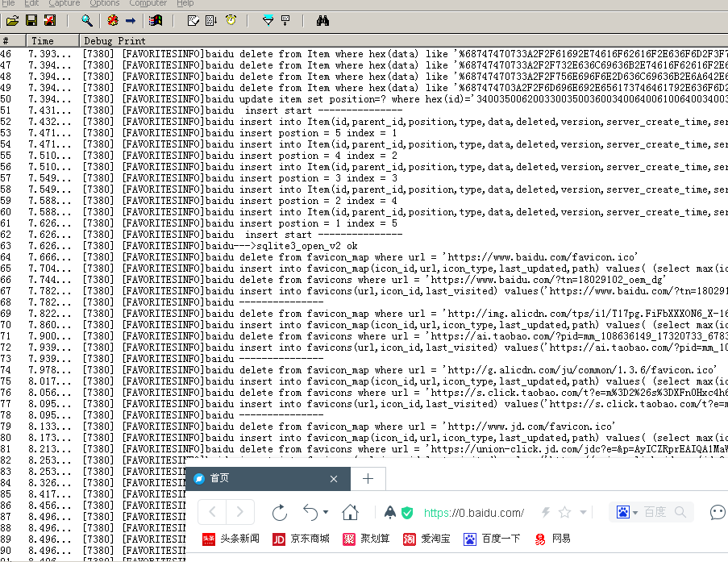Image resolution: width=728 pixels, height=562 pixels.
Task: Reload the page with the refresh icon
Action: pyautogui.click(x=280, y=513)
